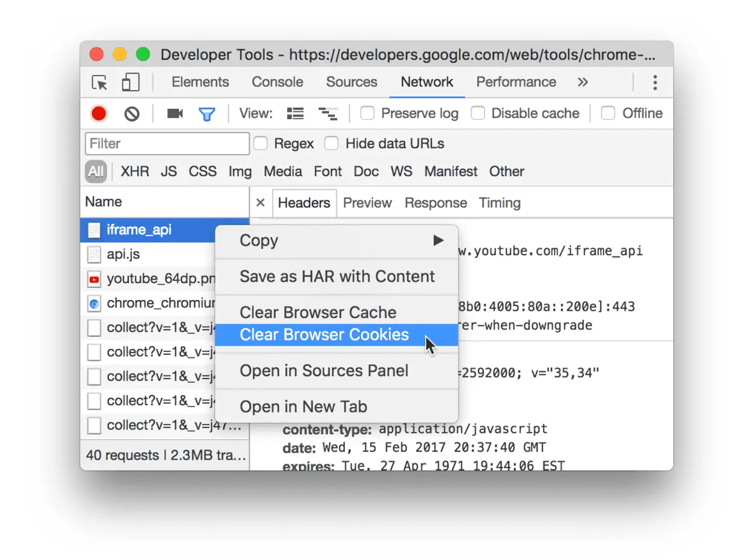Click inside the Filter input box
The height and width of the screenshot is (560, 750).
pos(167,143)
